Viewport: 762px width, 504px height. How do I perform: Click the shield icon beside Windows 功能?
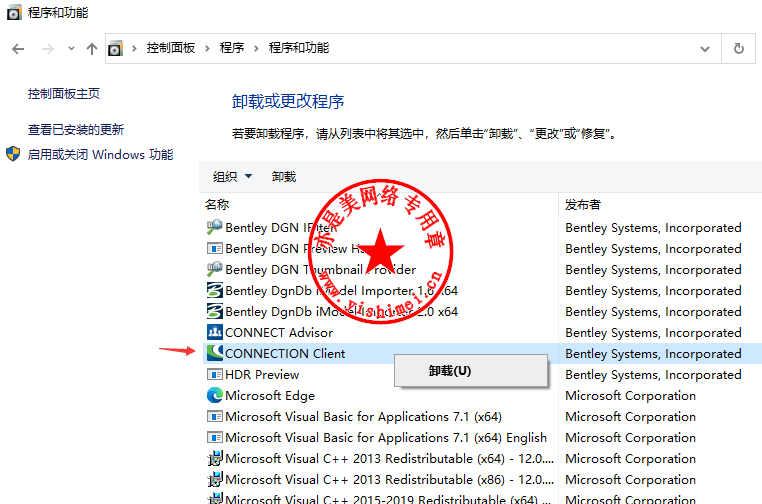coord(13,154)
